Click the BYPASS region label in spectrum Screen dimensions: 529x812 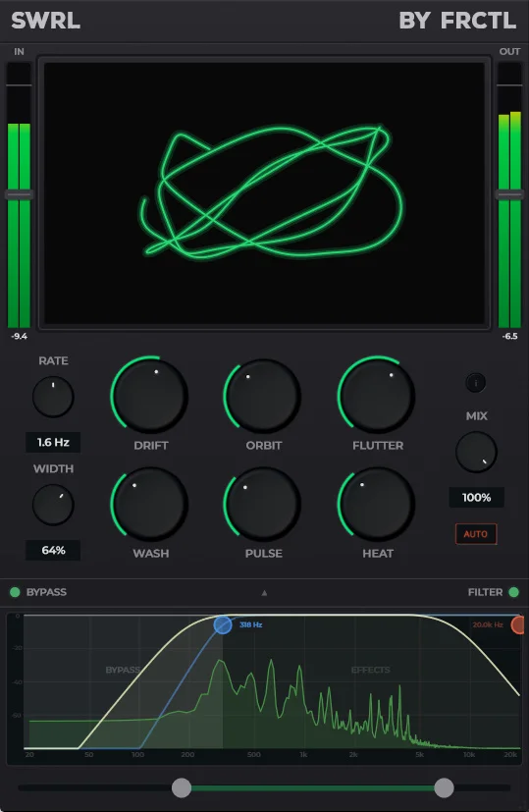(x=123, y=670)
